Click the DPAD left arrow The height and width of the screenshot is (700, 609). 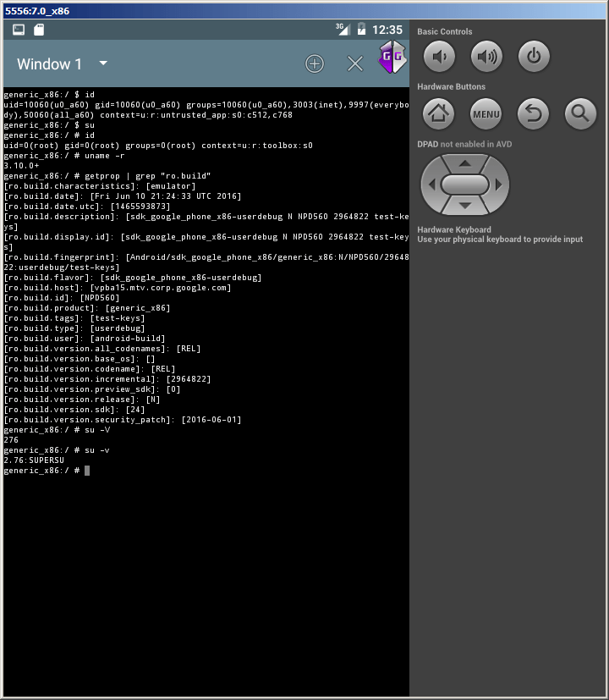(x=431, y=185)
